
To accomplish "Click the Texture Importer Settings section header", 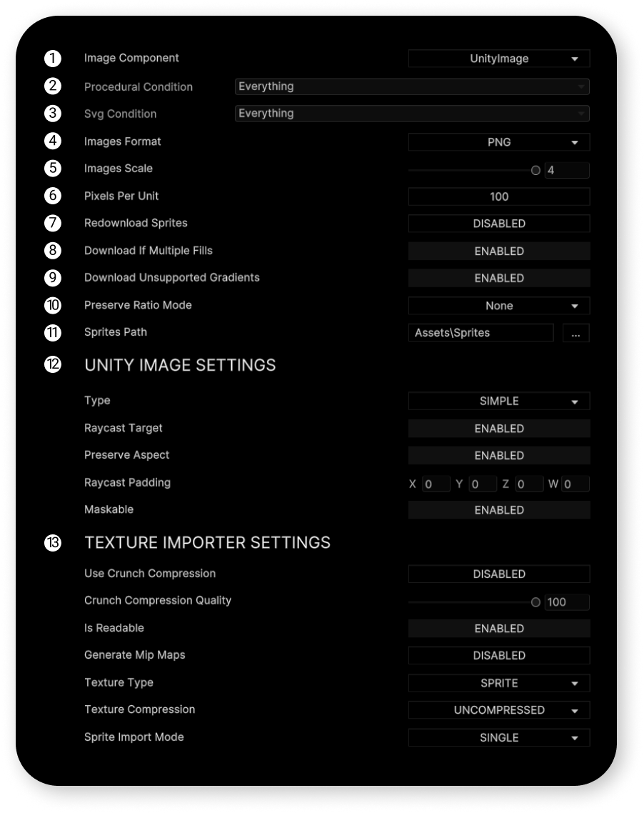I will click(x=207, y=543).
